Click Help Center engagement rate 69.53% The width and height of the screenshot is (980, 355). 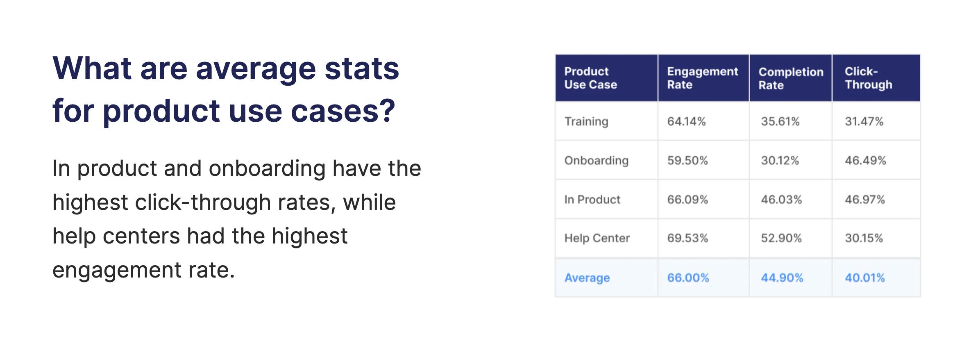(687, 238)
